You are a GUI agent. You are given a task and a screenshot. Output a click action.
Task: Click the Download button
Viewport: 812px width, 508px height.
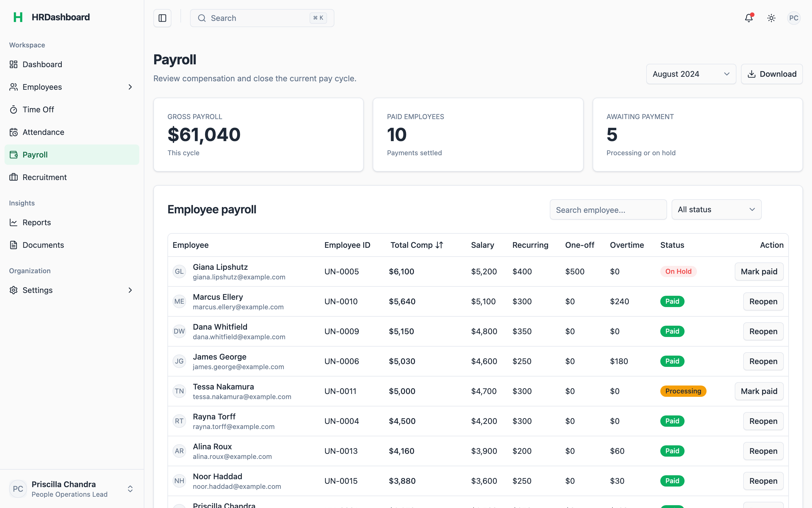(772, 74)
